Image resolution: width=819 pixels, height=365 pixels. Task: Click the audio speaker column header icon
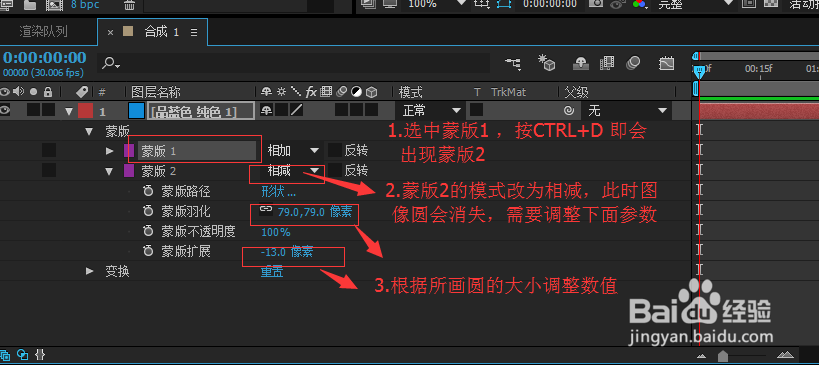coord(19,92)
